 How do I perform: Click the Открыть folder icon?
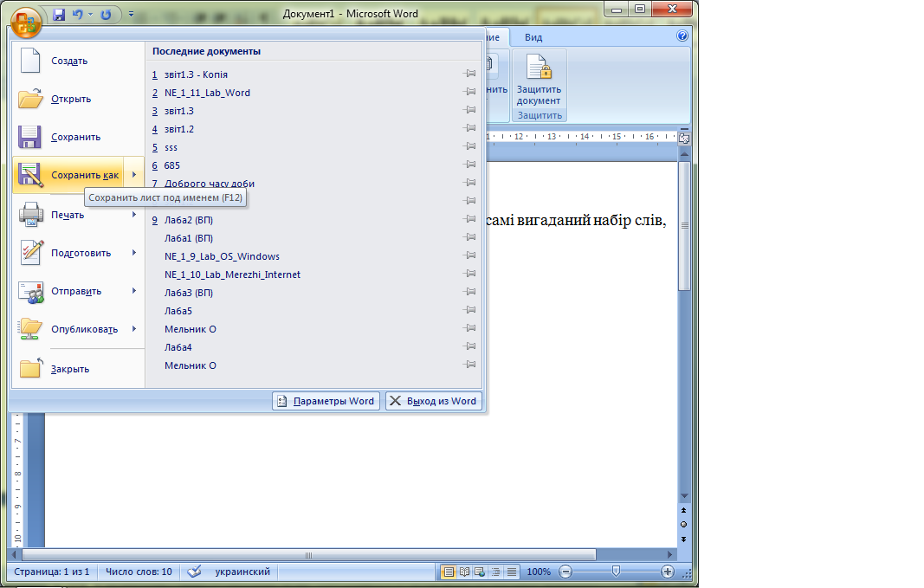30,99
